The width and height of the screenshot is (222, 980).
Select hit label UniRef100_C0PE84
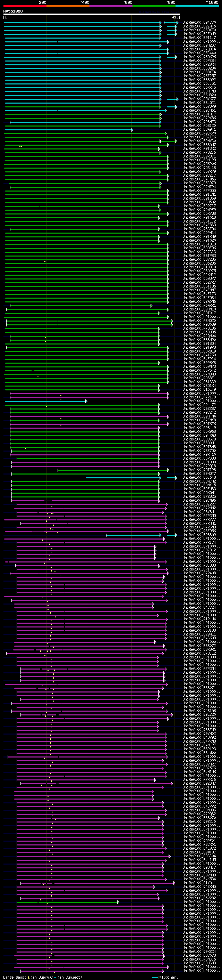199,61
